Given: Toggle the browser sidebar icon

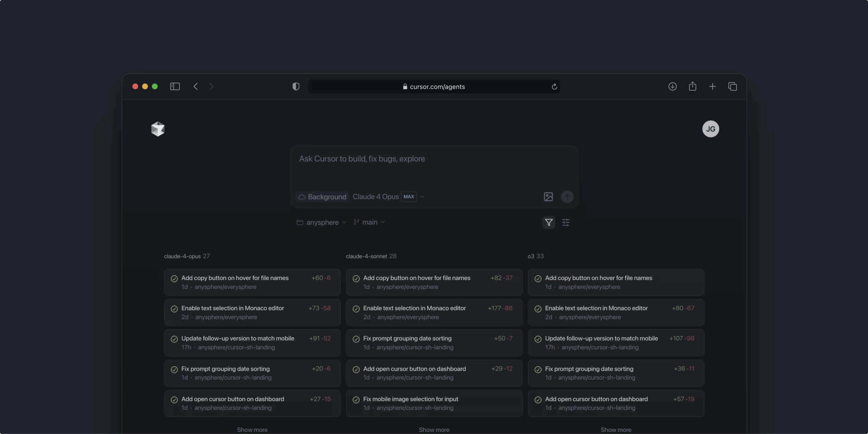Looking at the screenshot, I should pos(175,86).
